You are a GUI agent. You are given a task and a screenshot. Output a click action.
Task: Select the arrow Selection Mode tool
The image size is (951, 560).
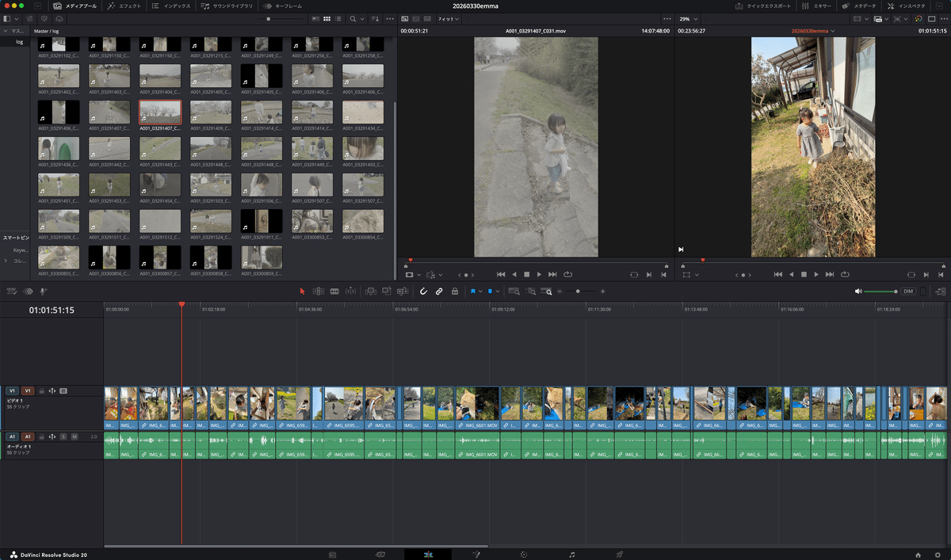click(x=302, y=291)
